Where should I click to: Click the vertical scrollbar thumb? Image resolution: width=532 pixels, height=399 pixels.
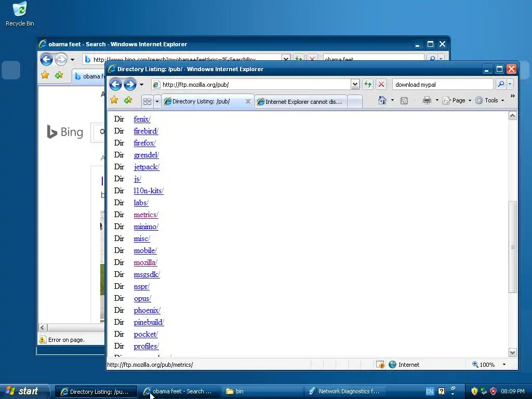pyautogui.click(x=512, y=247)
